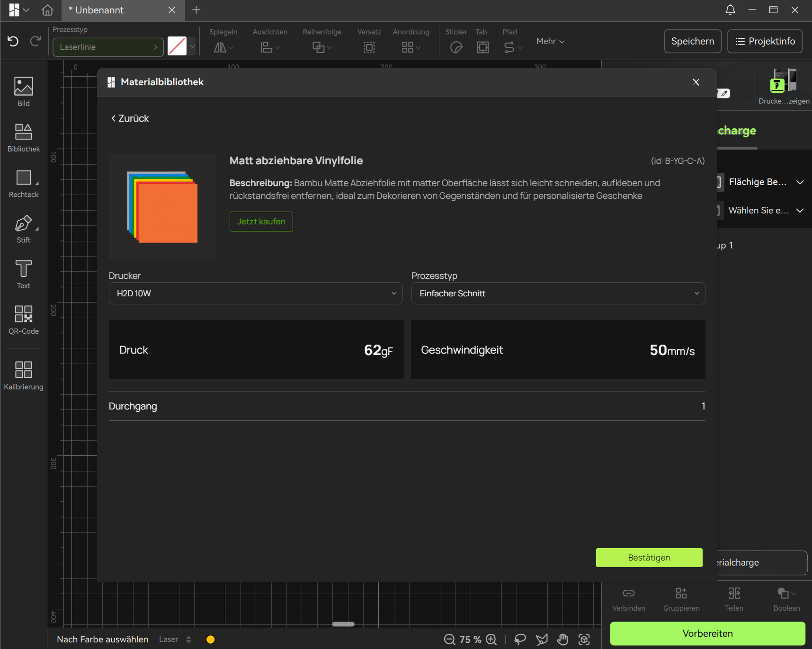This screenshot has height=649, width=812.
Task: Switch to the Unbenannt tab
Action: pos(114,10)
